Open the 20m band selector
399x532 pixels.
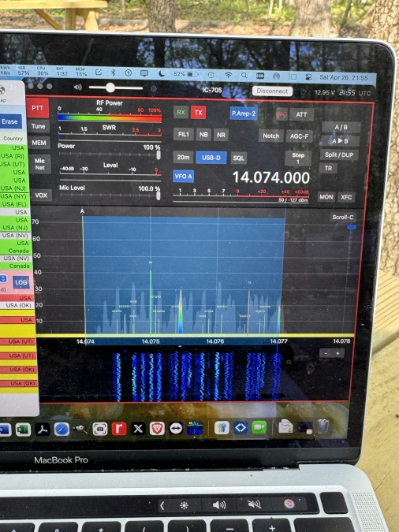click(x=183, y=157)
